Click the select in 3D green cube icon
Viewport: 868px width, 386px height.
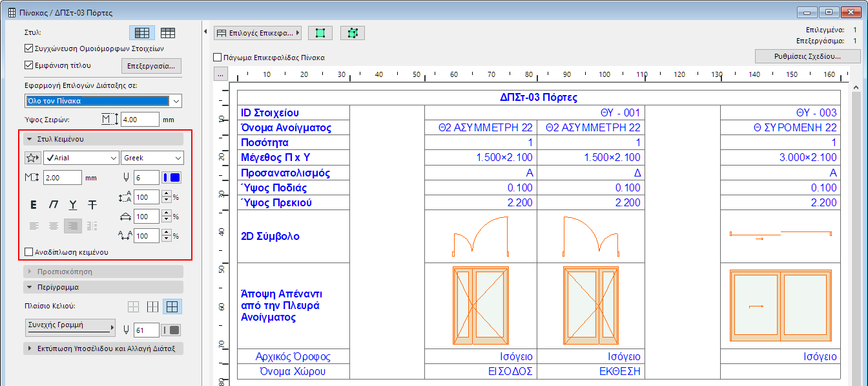(353, 32)
